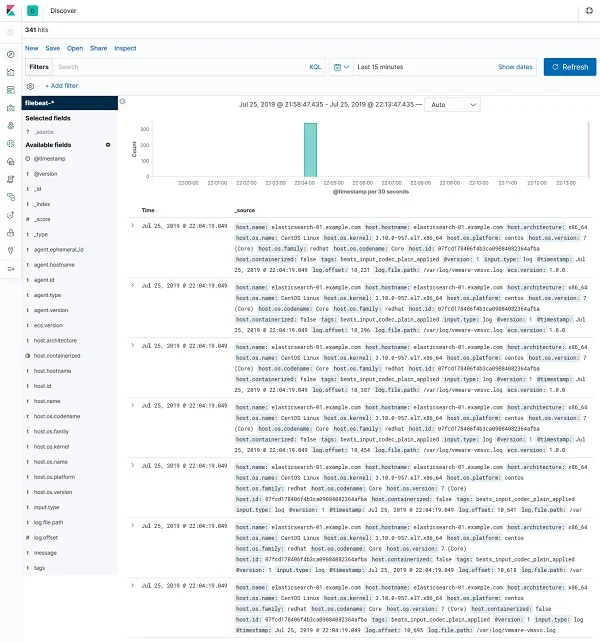Image resolution: width=600 pixels, height=642 pixels.
Task: Select the agent.ephemeral_id field
Action: pos(59,249)
